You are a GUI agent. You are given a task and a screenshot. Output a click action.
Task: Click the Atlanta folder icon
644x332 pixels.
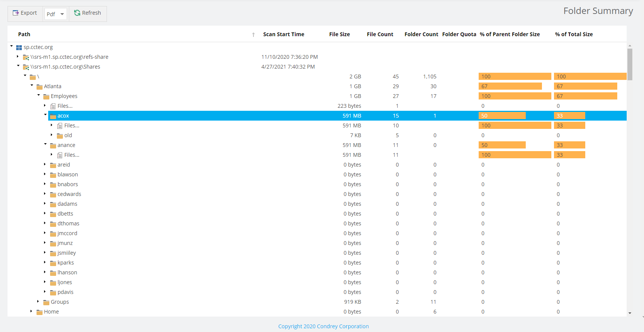[40, 87]
